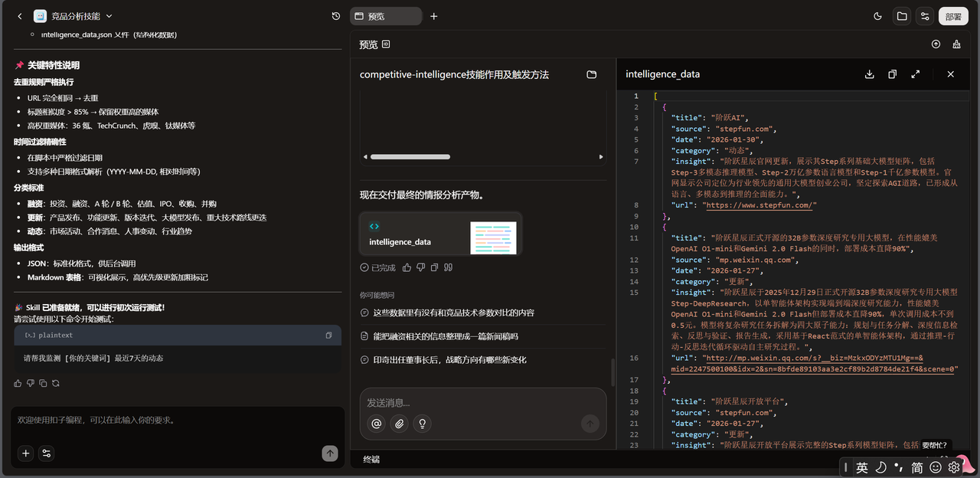
Task: Open the chat history clock icon
Action: point(336,16)
